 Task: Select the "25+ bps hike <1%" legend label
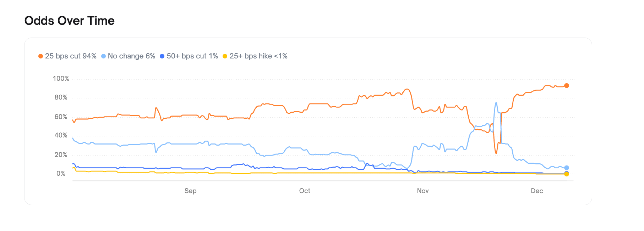point(258,56)
